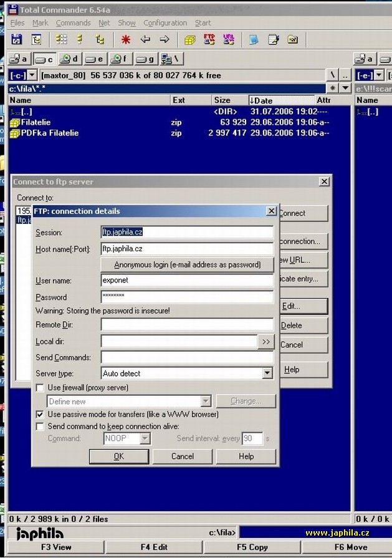Click F5 Copy function button
Viewport: 392px width, 558px height.
click(252, 547)
